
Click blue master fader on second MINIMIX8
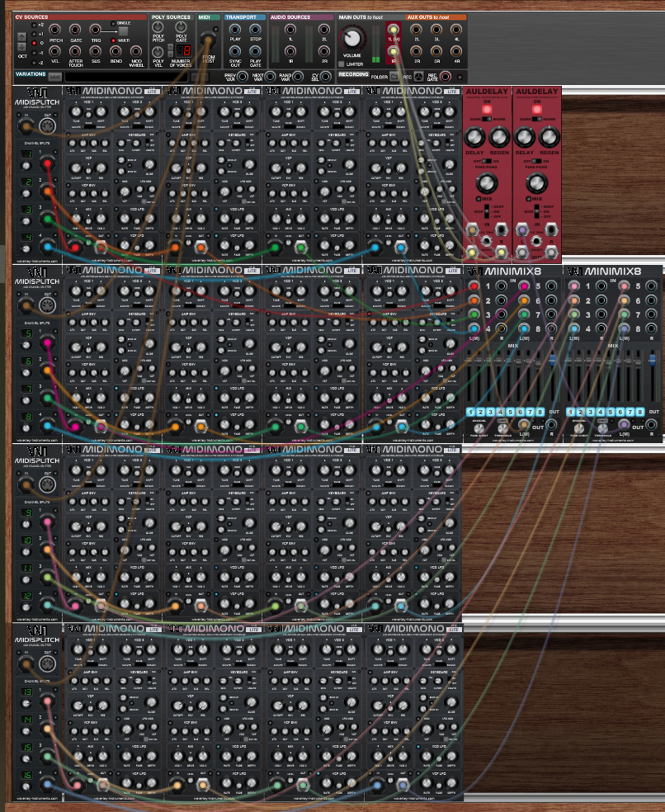[652, 360]
